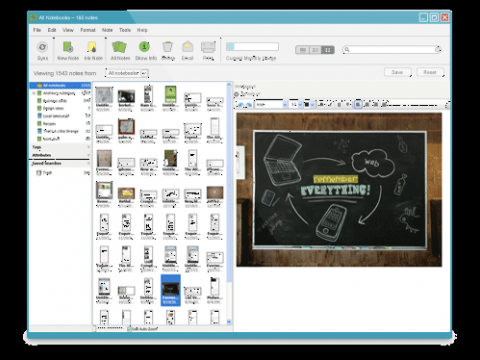
Task: Select the highlighted chalkboard note thumbnail
Action: coord(170,290)
